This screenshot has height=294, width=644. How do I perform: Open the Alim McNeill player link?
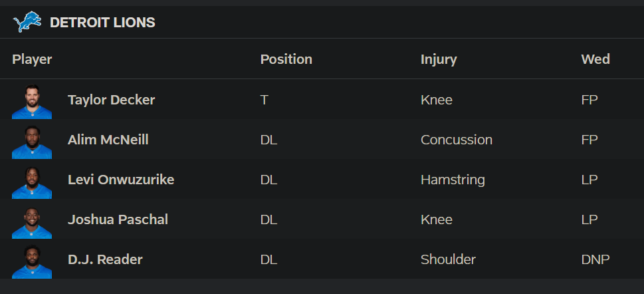(x=108, y=140)
